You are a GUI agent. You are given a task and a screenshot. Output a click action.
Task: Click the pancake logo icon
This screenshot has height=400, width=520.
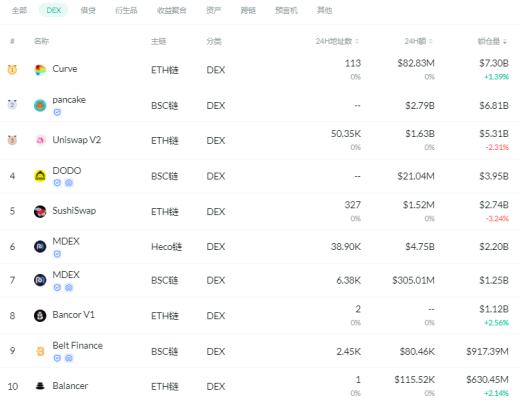pyautogui.click(x=40, y=106)
